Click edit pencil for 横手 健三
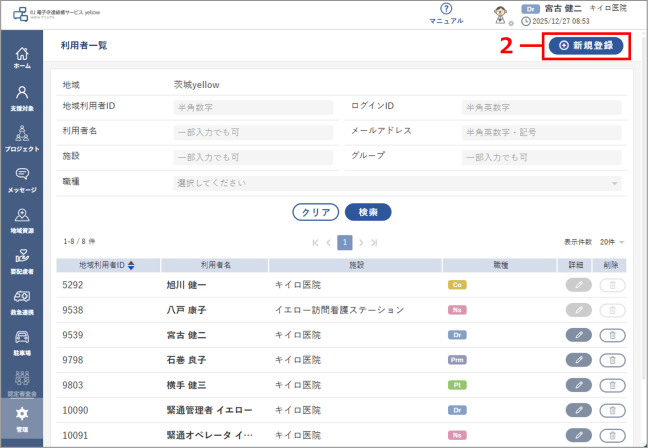This screenshot has width=648, height=448. pos(579,385)
